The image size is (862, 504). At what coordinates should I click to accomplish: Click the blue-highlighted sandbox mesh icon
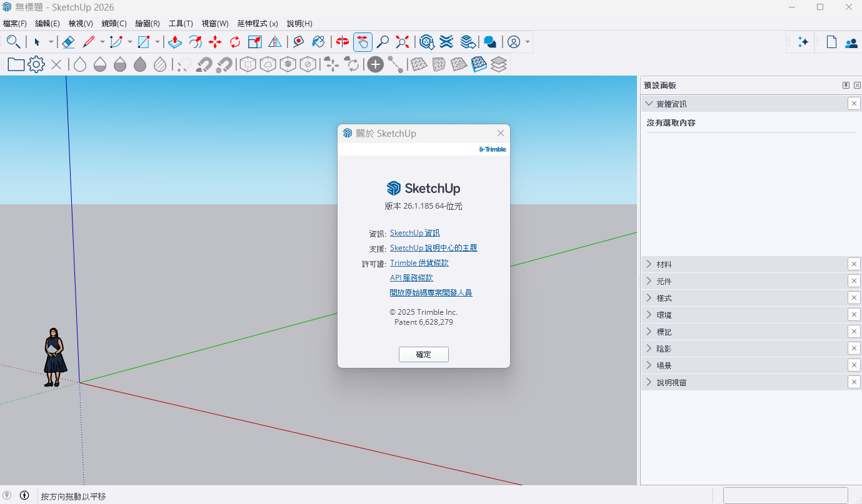(479, 64)
